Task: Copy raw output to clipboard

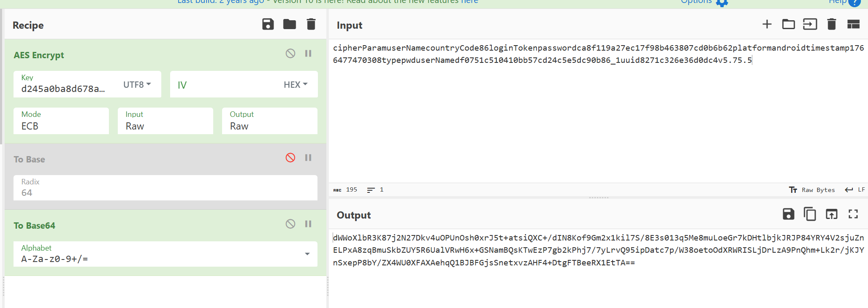Action: 809,214
